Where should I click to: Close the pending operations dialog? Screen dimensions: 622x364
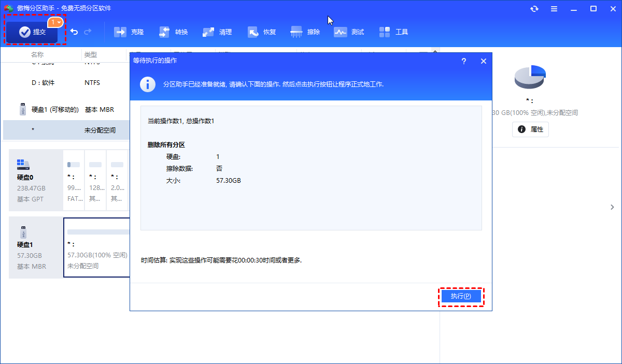tap(483, 61)
